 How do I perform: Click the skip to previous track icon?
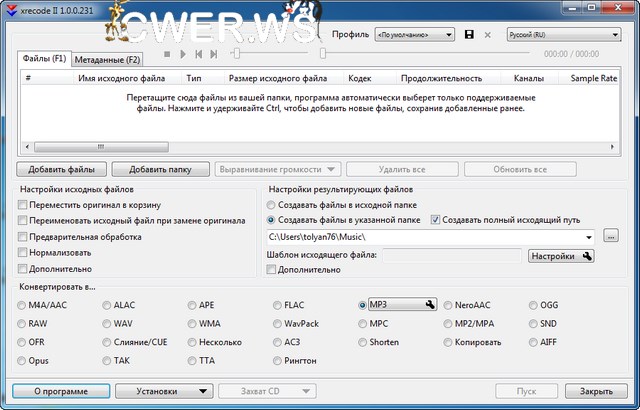199,54
